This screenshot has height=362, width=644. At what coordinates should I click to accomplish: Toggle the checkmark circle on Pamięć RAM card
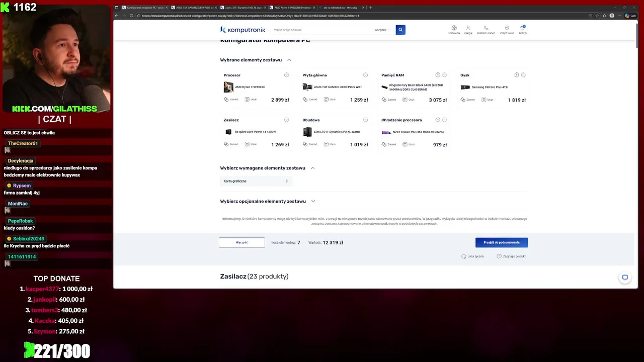(444, 75)
